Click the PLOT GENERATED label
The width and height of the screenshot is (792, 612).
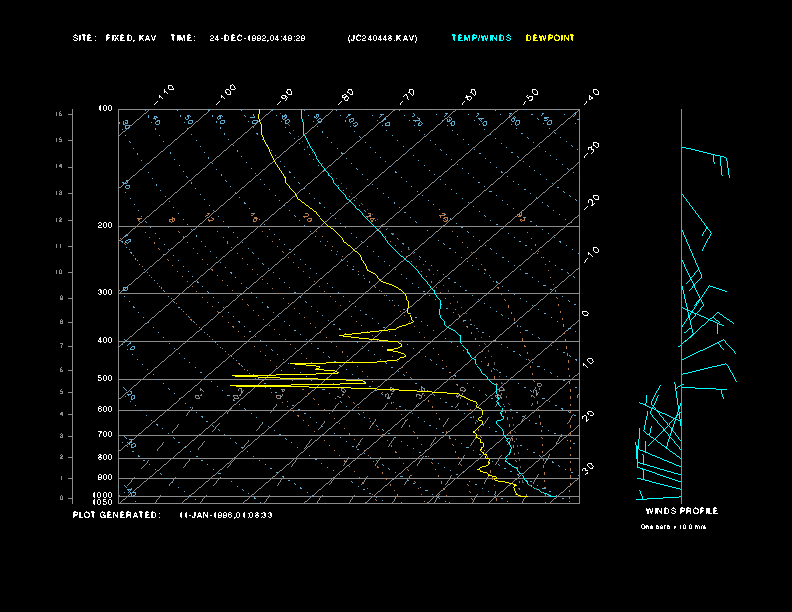[x=115, y=515]
